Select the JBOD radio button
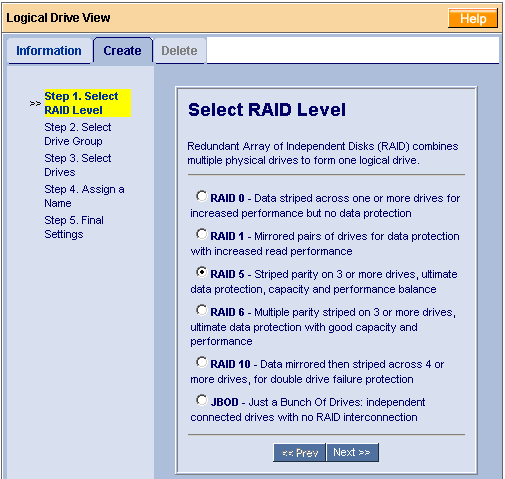 201,400
